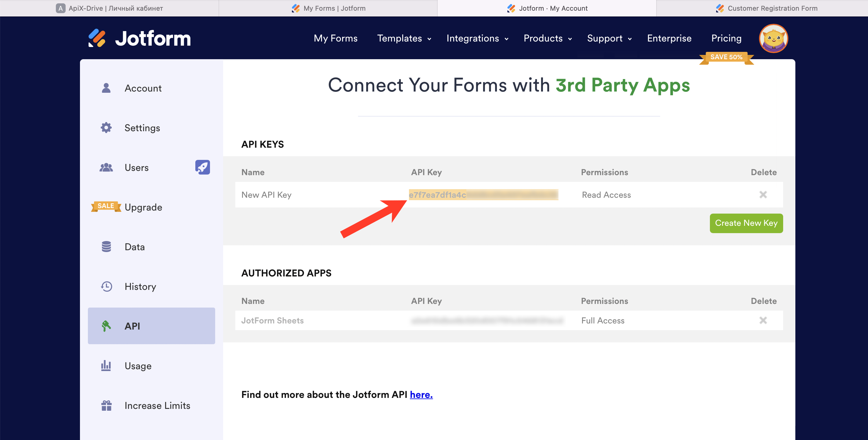Switch to My Forms | Jotform browser tab

pos(328,8)
